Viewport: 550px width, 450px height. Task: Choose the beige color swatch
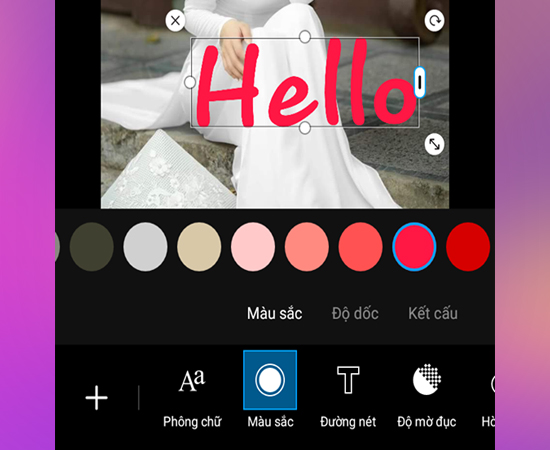tap(199, 247)
